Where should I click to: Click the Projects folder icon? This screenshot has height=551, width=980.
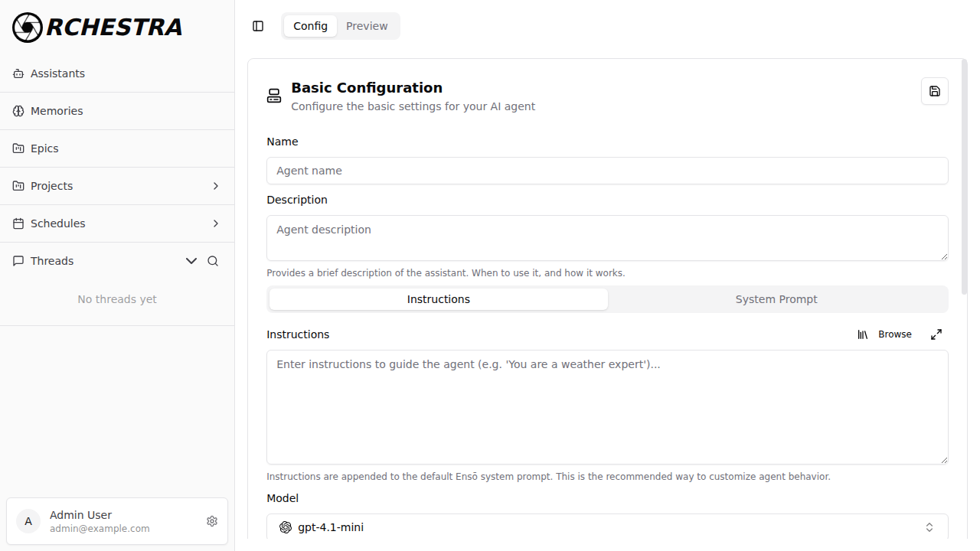[18, 186]
